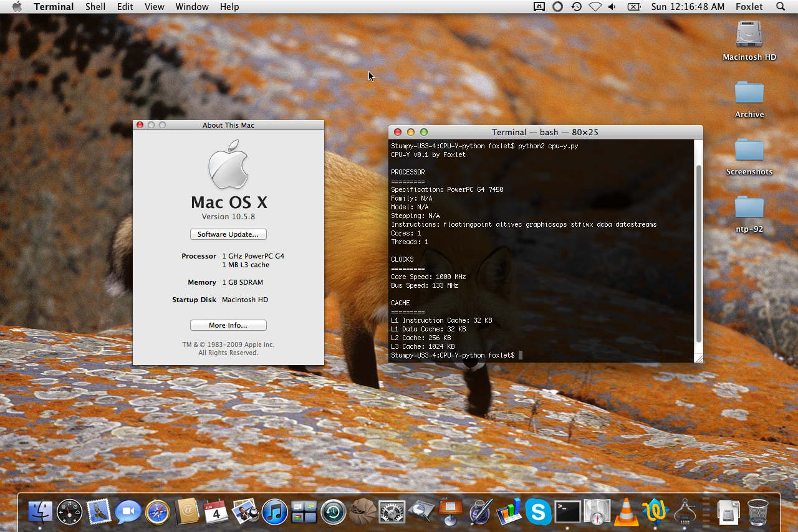Click the Mac OS X version text
Image resolution: width=798 pixels, height=532 pixels.
tap(228, 217)
